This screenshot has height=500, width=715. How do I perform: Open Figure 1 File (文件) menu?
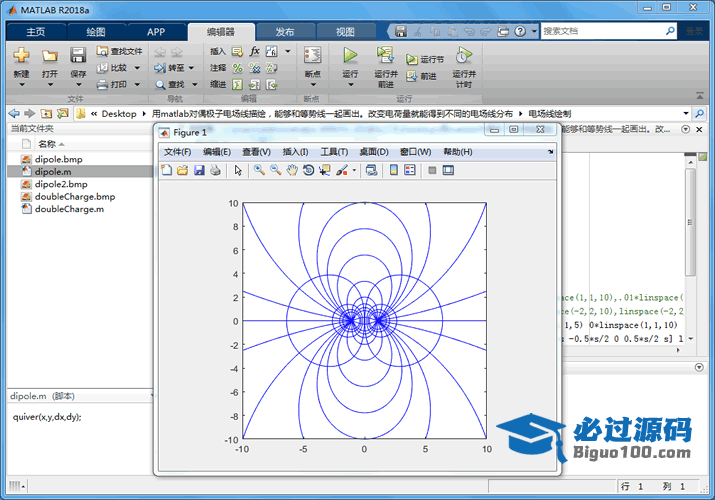point(177,152)
